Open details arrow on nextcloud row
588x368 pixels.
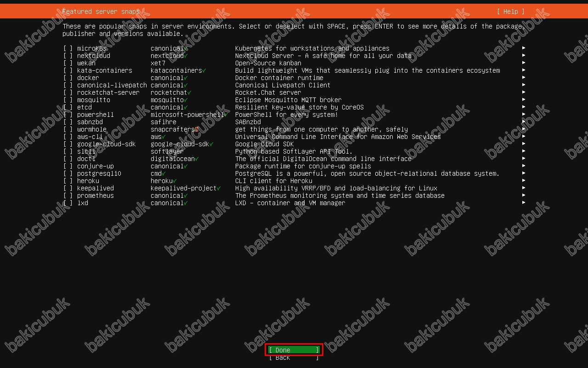click(x=524, y=56)
